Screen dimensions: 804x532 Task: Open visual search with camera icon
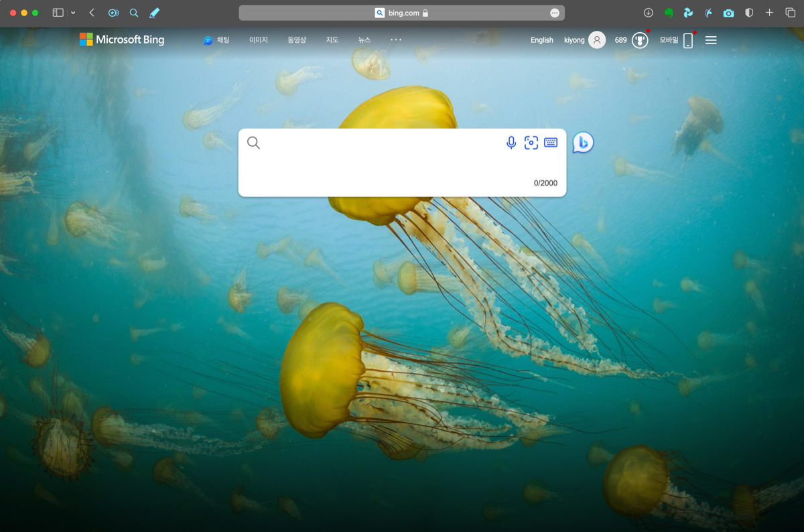coord(531,143)
